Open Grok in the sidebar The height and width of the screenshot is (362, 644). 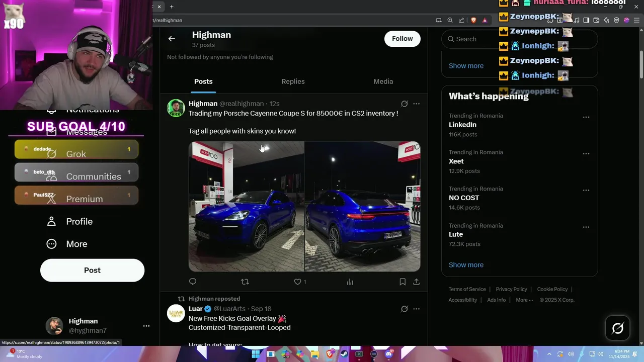(x=66, y=154)
